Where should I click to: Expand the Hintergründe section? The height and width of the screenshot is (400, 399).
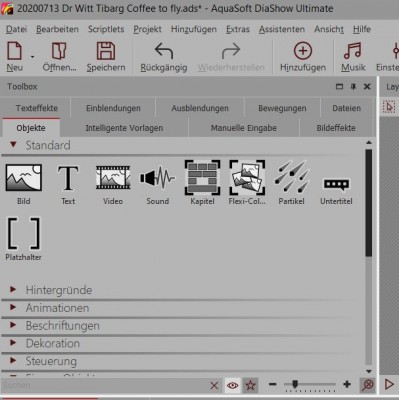(x=13, y=289)
